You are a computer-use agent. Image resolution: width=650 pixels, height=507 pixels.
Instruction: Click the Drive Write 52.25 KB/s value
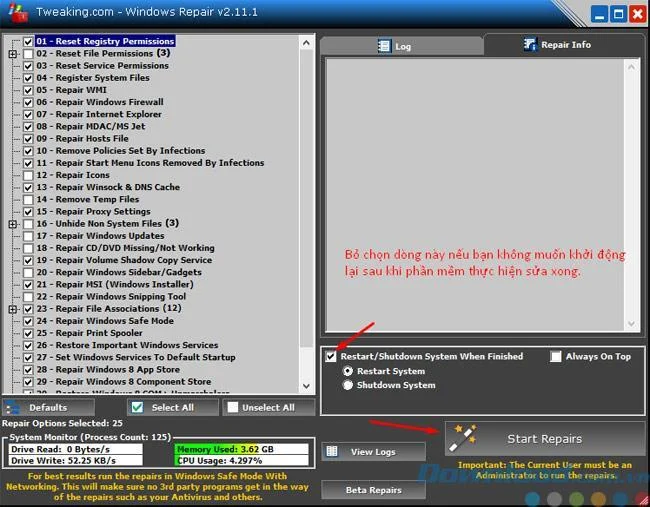point(75,461)
